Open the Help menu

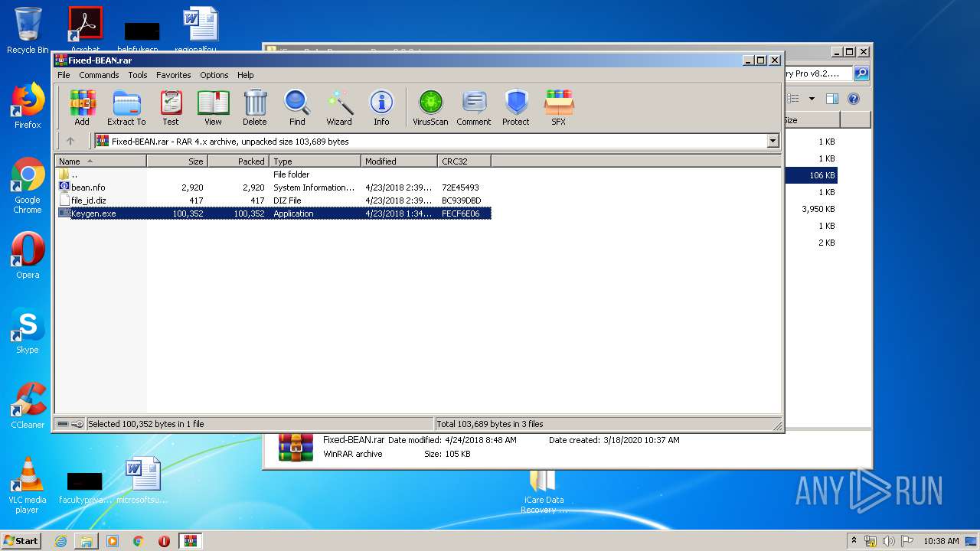(x=246, y=75)
